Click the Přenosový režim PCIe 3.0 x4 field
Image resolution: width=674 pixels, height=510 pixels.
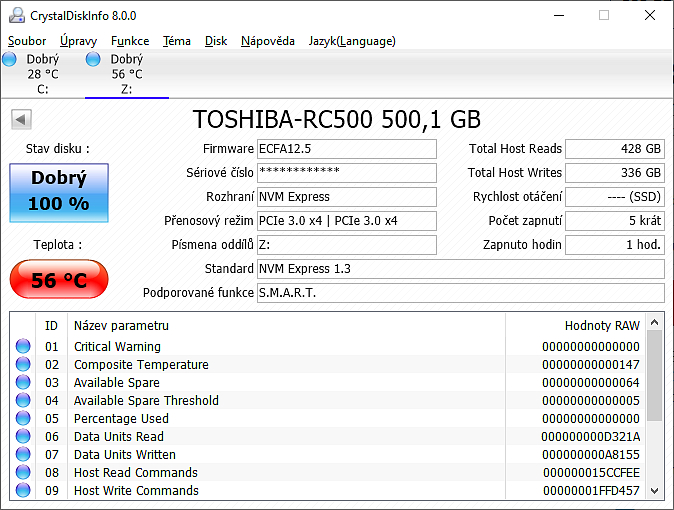coord(347,221)
